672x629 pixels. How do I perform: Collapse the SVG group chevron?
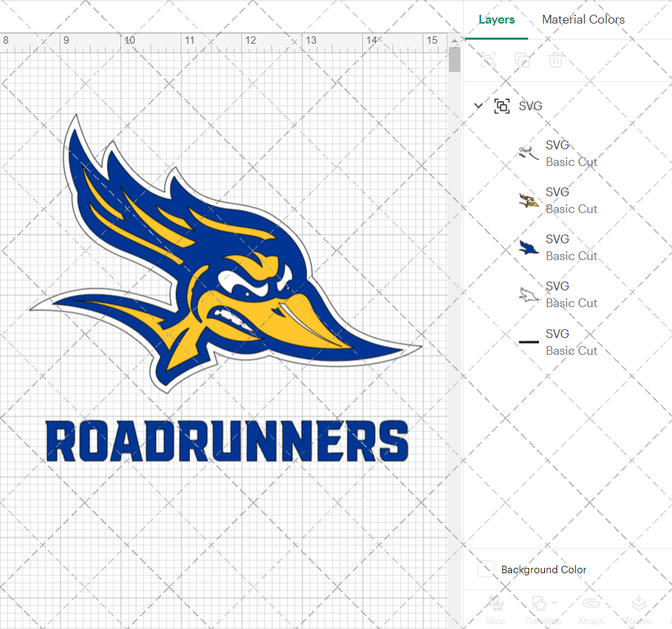coord(478,106)
